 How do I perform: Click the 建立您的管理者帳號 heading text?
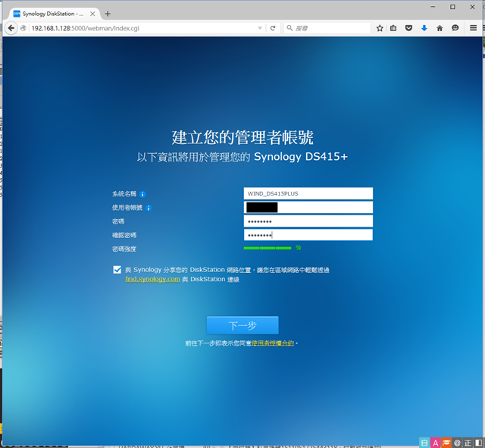click(x=242, y=137)
